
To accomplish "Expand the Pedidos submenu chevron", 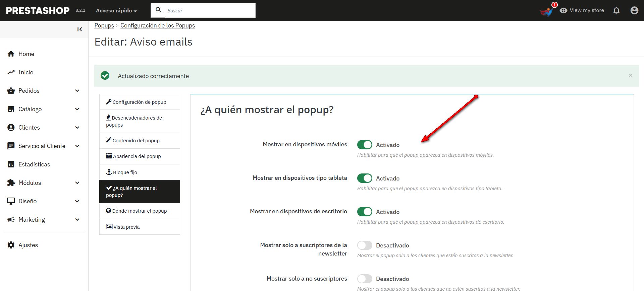I will click(77, 91).
